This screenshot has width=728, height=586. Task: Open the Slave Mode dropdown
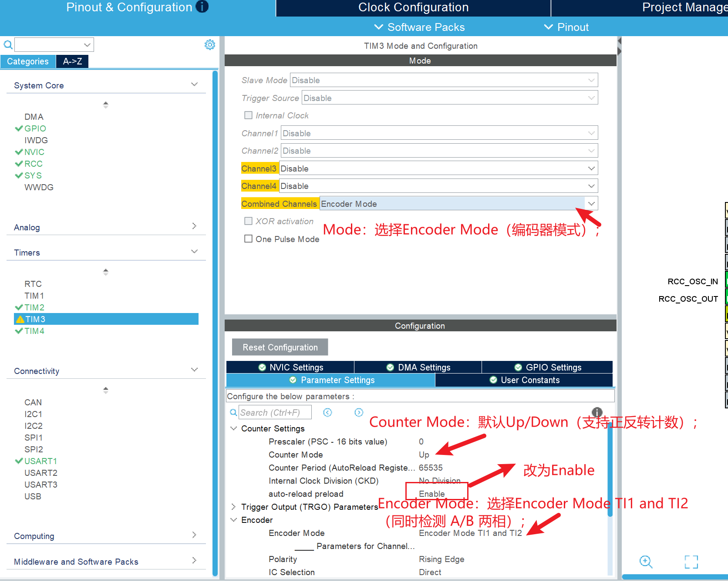pyautogui.click(x=444, y=80)
